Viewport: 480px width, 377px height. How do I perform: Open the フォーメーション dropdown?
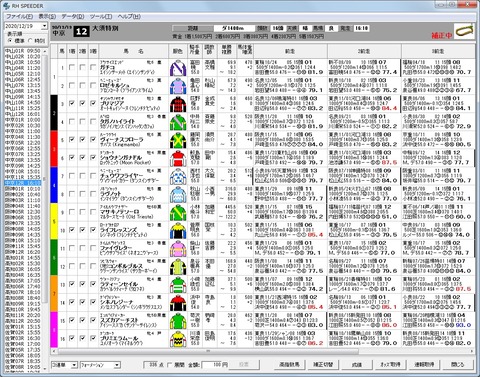[x=117, y=365]
